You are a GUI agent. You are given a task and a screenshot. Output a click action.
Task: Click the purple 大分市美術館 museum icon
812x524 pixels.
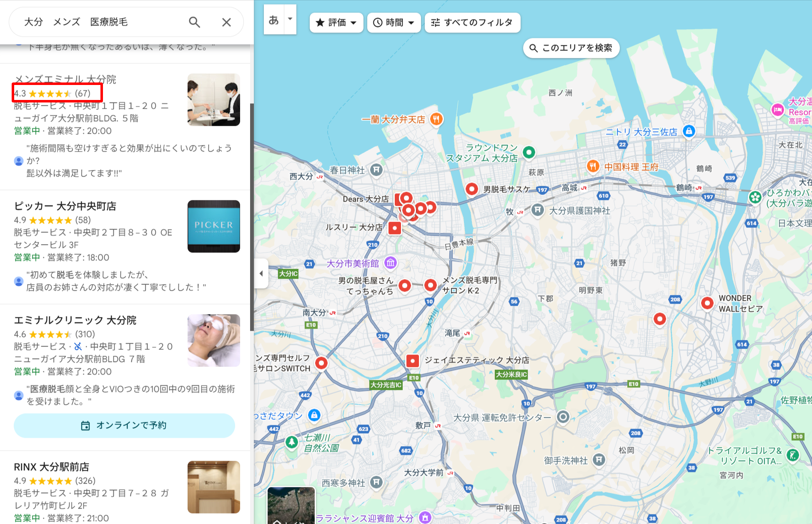[390, 263]
